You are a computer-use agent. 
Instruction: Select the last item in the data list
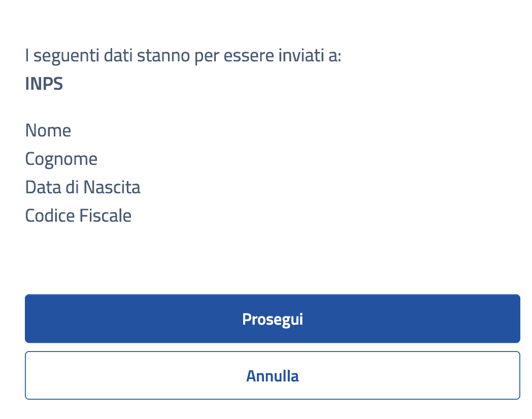[78, 216]
